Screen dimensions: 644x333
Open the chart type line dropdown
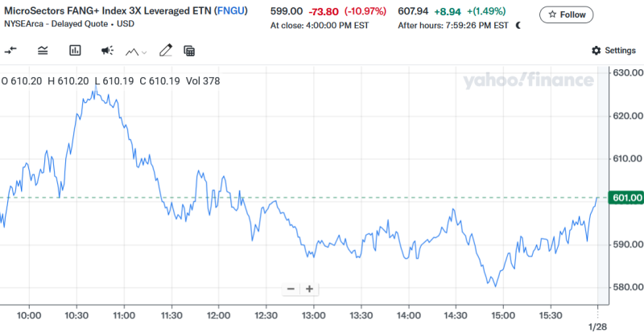click(136, 51)
